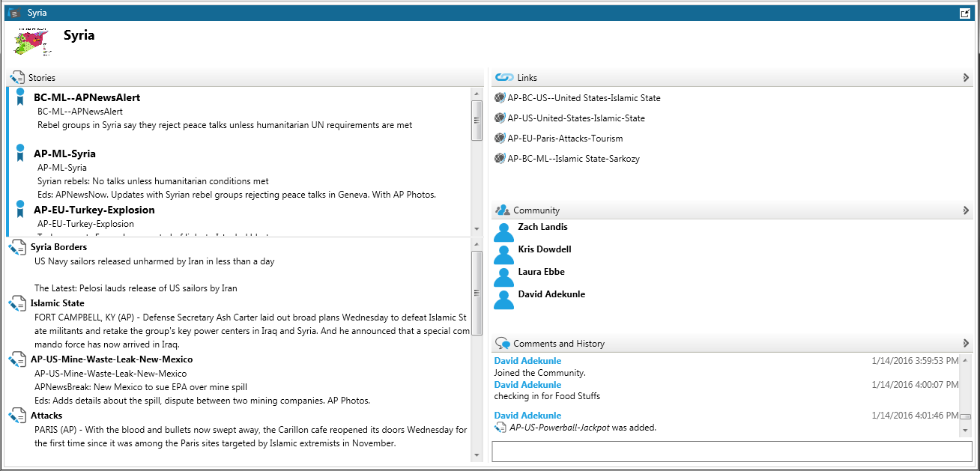
Task: Click the ribbon badge icon beside BC-ML--APNewsAlert
Action: coord(20,97)
